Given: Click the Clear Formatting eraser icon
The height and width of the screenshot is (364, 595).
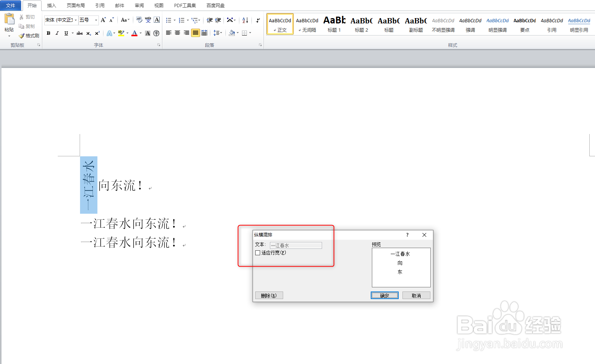Looking at the screenshot, I should point(139,20).
